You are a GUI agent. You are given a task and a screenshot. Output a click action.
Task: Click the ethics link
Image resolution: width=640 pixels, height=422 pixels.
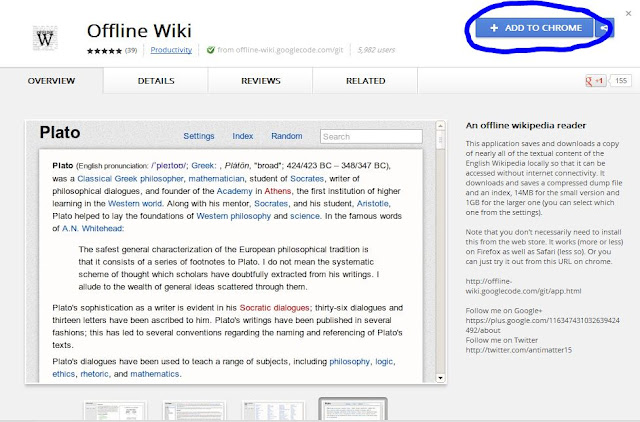coord(64,374)
